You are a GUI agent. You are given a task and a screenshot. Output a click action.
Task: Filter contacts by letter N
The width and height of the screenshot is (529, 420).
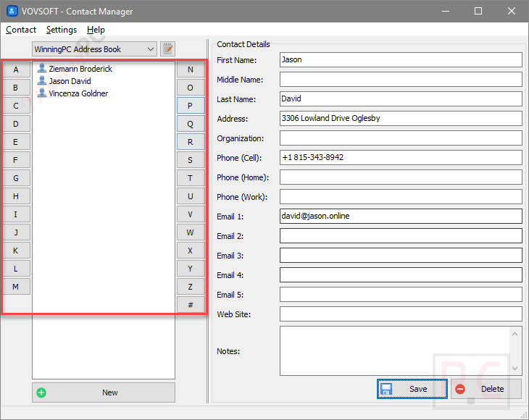point(191,70)
